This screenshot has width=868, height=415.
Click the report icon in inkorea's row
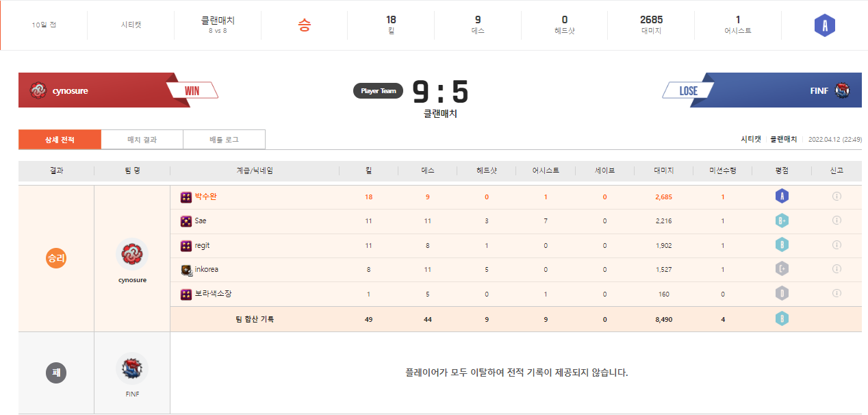point(837,269)
